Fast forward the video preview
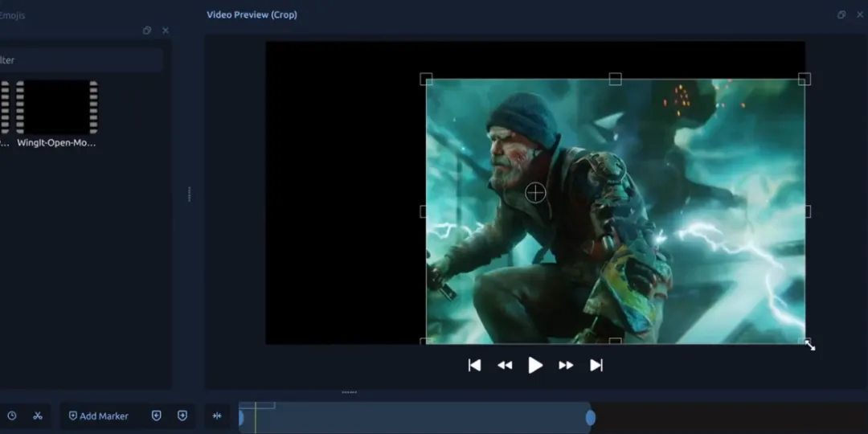 pyautogui.click(x=566, y=366)
